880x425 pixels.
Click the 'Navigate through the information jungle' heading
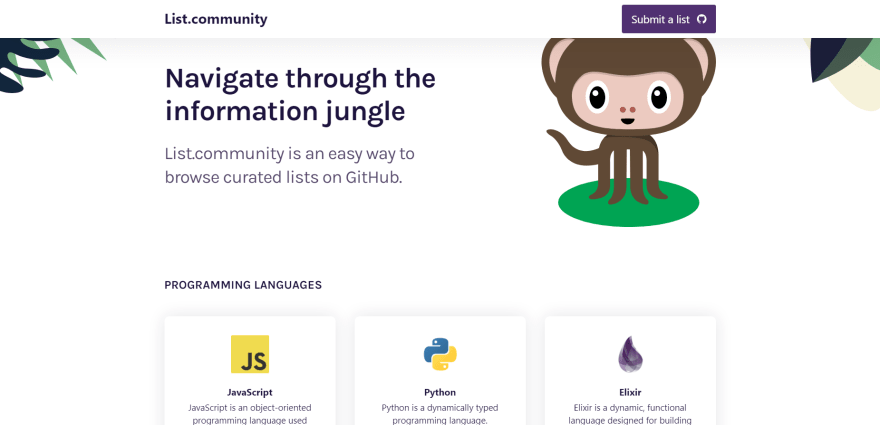point(300,94)
